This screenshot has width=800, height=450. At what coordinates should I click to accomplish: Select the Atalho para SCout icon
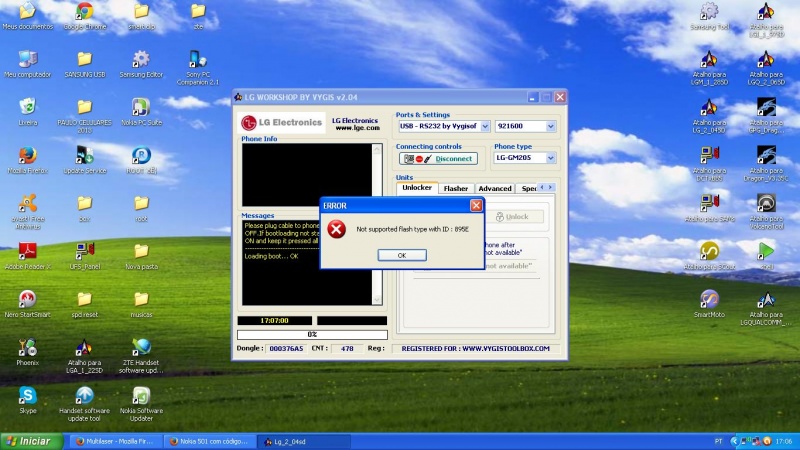(x=710, y=257)
